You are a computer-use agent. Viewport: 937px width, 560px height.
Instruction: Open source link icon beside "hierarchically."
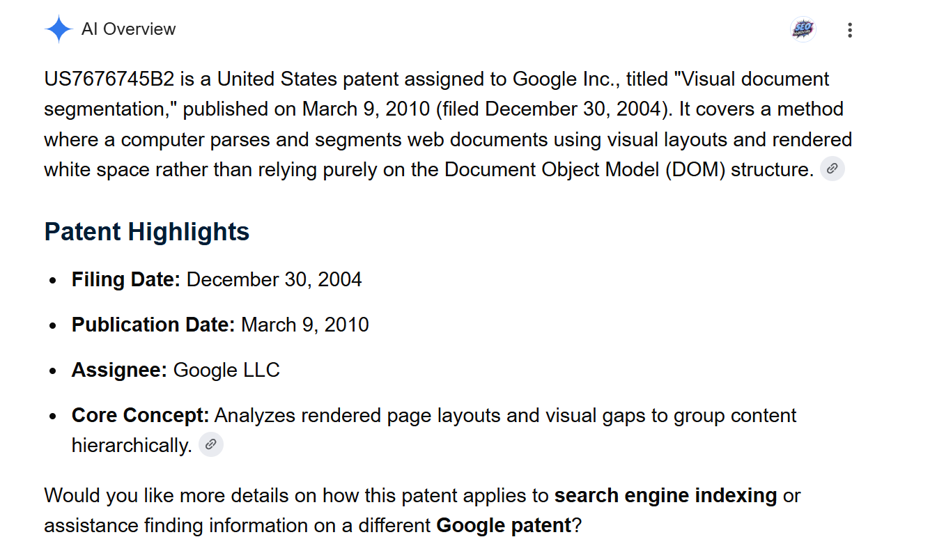[211, 444]
